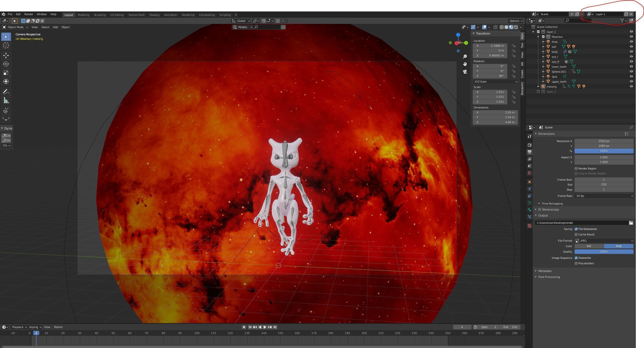
Task: Select the Move tool in toolbar
Action: coord(6,55)
